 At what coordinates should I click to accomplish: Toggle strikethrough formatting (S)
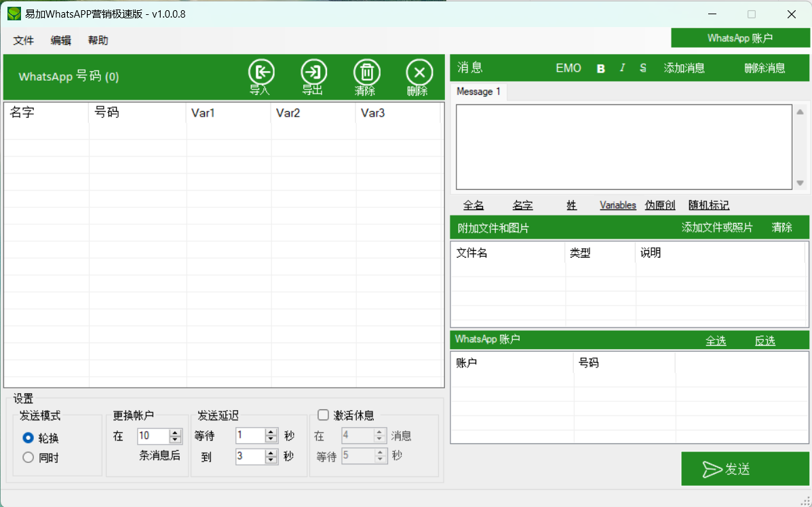pos(643,68)
